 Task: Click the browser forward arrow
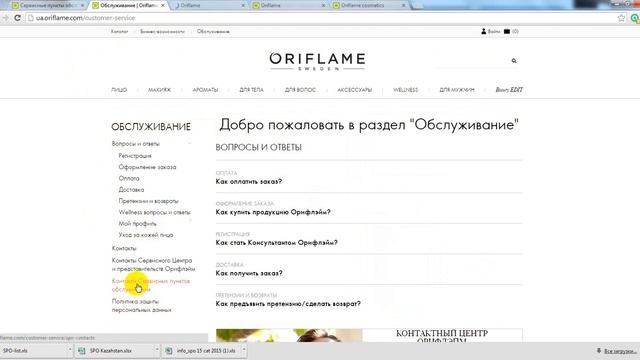5,18
